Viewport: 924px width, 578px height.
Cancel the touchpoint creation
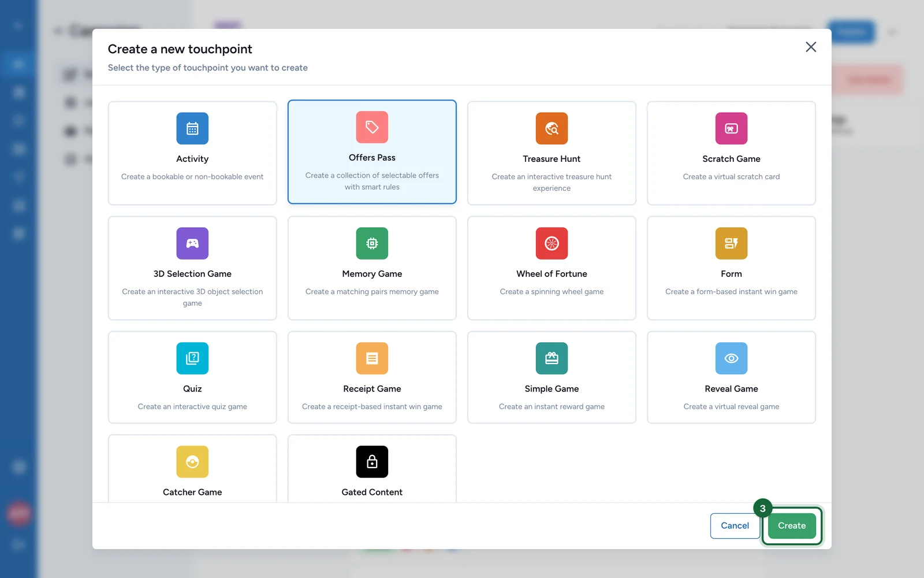coord(735,525)
